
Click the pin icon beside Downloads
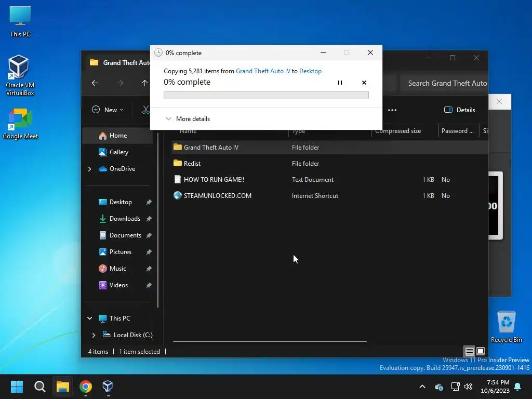149,219
